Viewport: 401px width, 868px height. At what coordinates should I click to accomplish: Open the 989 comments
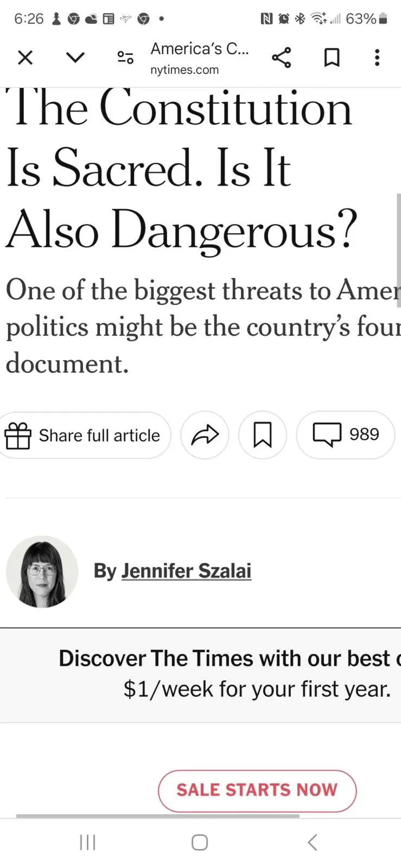[345, 435]
